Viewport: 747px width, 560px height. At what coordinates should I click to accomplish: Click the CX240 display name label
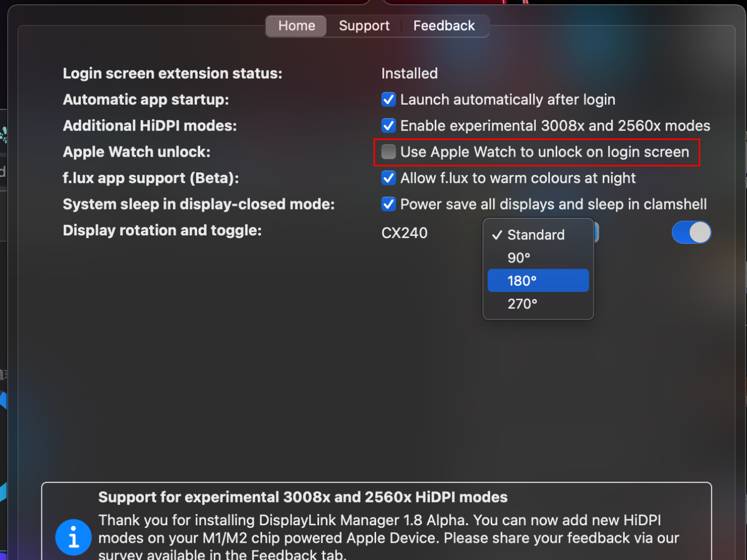tap(404, 233)
